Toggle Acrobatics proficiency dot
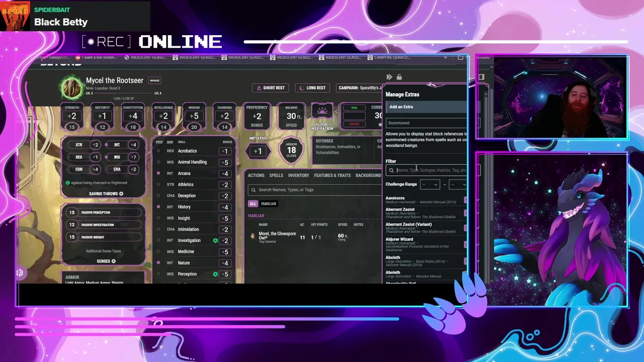644x362 pixels. coord(158,151)
